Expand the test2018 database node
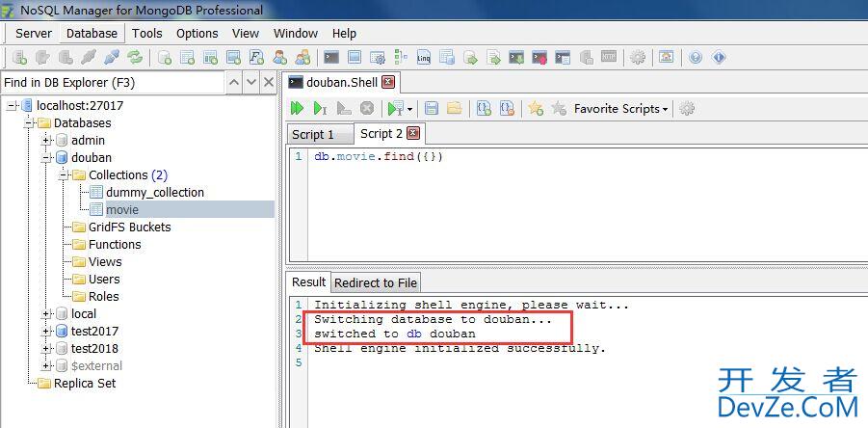This screenshot has width=868, height=428. tap(47, 348)
